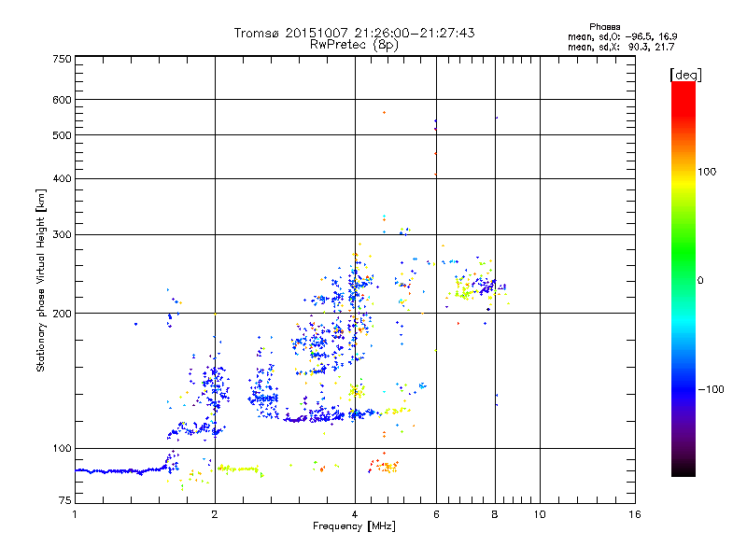Viewport: 747px width, 560px height.
Task: Click the blue E-layer trace below 2 MHz
Action: tap(121, 471)
